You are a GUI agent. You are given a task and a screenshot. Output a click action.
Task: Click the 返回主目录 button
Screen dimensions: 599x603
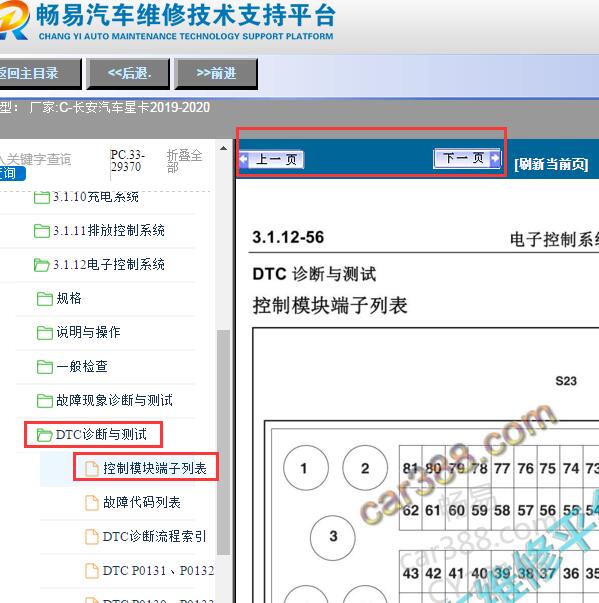(40, 73)
